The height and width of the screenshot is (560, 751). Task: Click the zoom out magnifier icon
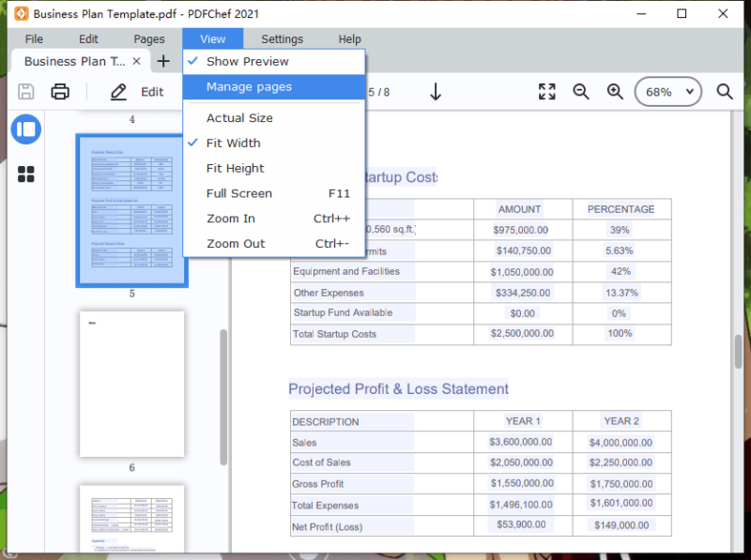[581, 91]
